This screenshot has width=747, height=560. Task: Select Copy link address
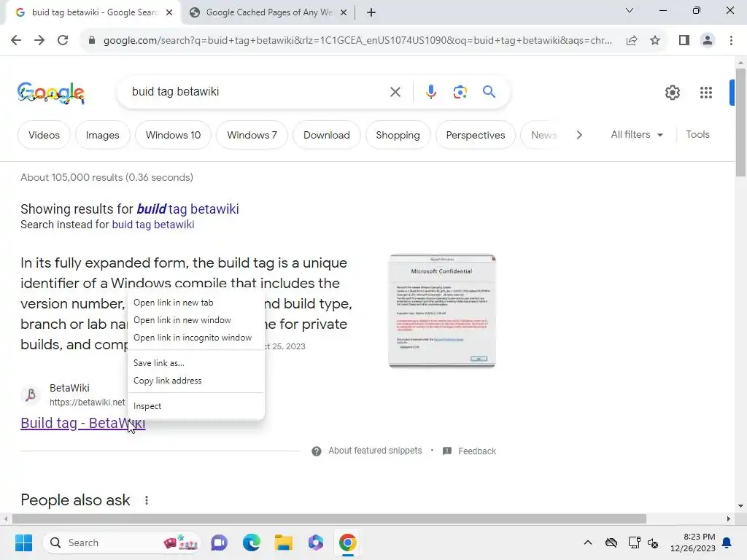pos(196,381)
